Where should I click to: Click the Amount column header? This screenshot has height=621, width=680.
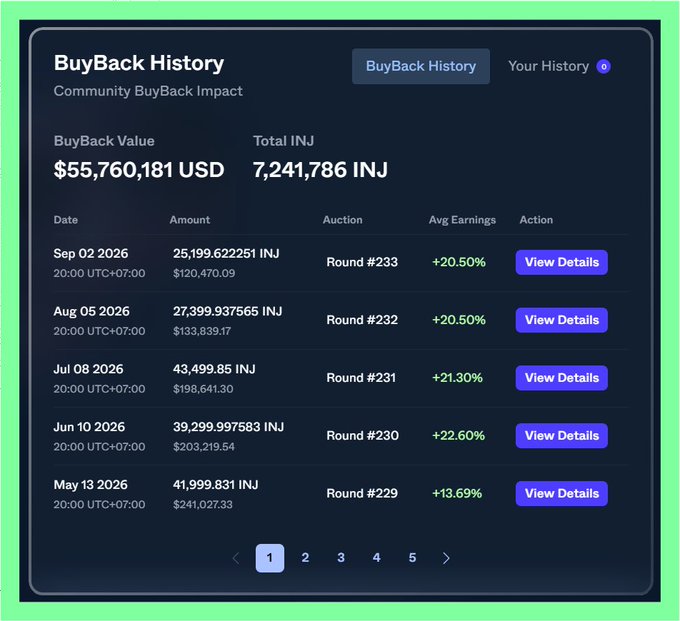[x=190, y=220]
